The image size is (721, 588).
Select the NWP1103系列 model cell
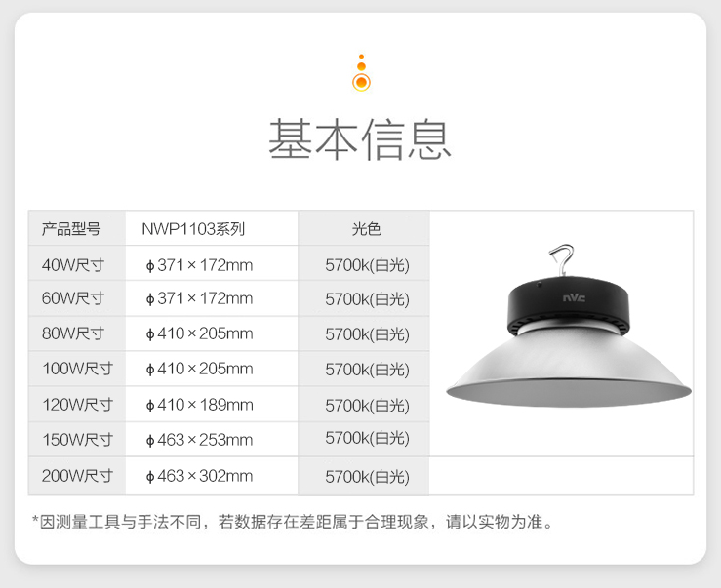point(212,228)
